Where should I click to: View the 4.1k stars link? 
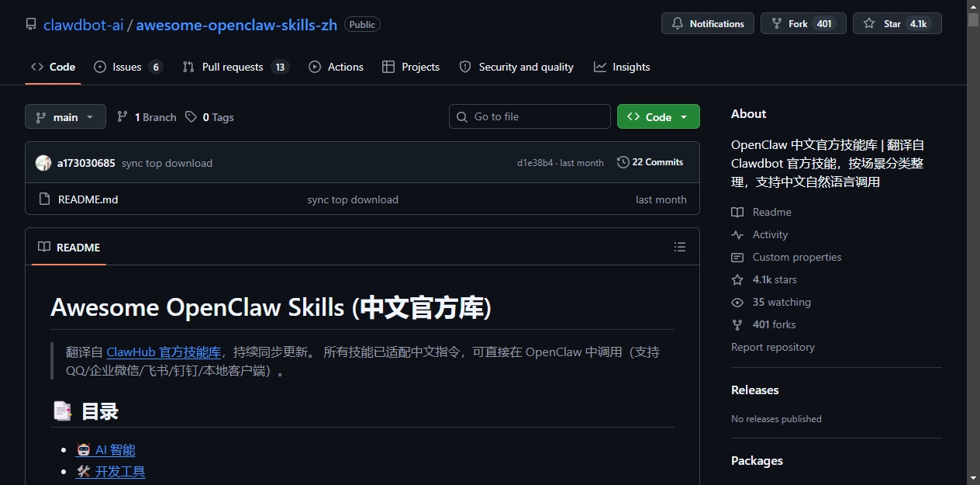coord(764,279)
